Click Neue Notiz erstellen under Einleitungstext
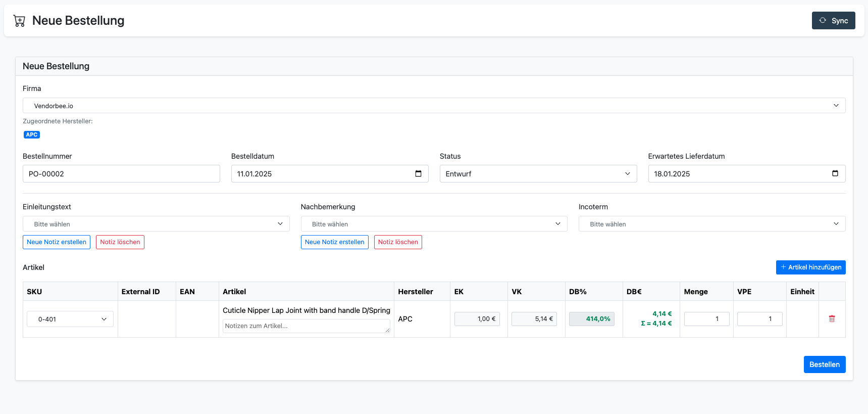Viewport: 868px width, 414px height. (x=57, y=242)
